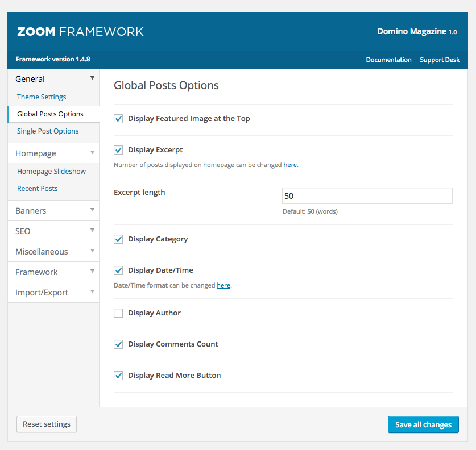Expand the Framework section arrow
The image size is (476, 450).
point(92,272)
